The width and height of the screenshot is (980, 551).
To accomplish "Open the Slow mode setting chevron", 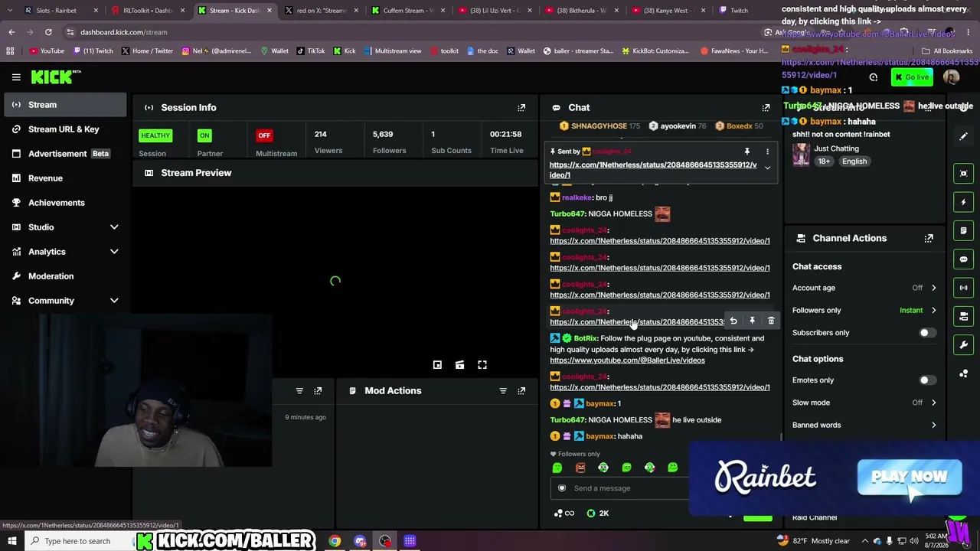I will pos(933,403).
